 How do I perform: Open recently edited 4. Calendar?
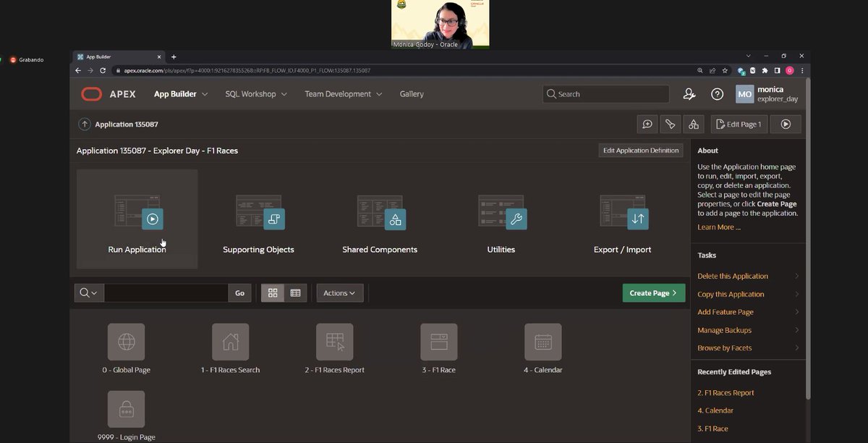715,410
